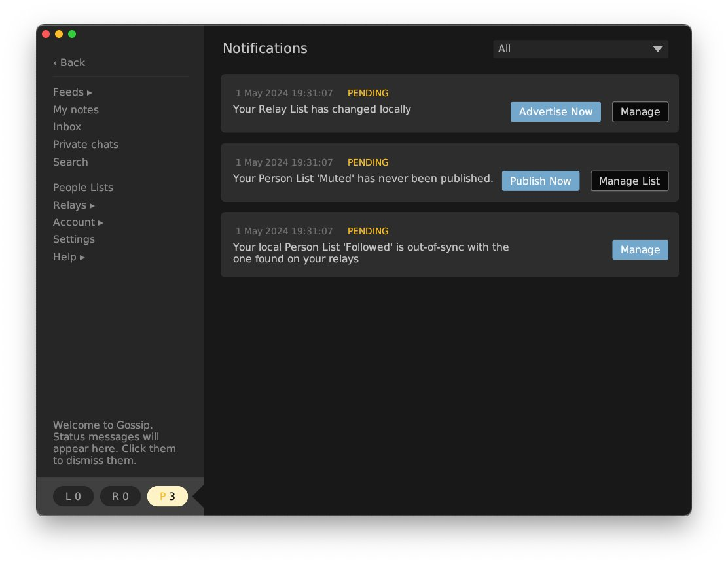728x564 pixels.
Task: Maximize window with green button
Action: pos(72,34)
